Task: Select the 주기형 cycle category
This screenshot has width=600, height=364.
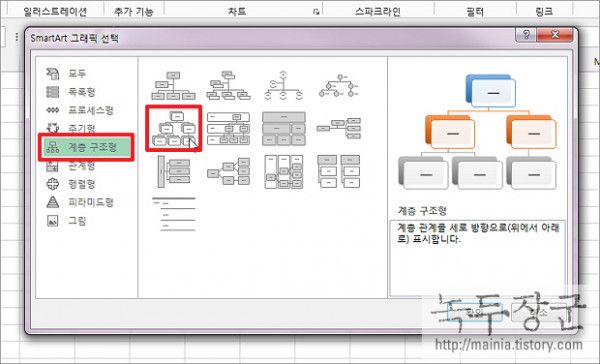Action: click(x=70, y=128)
